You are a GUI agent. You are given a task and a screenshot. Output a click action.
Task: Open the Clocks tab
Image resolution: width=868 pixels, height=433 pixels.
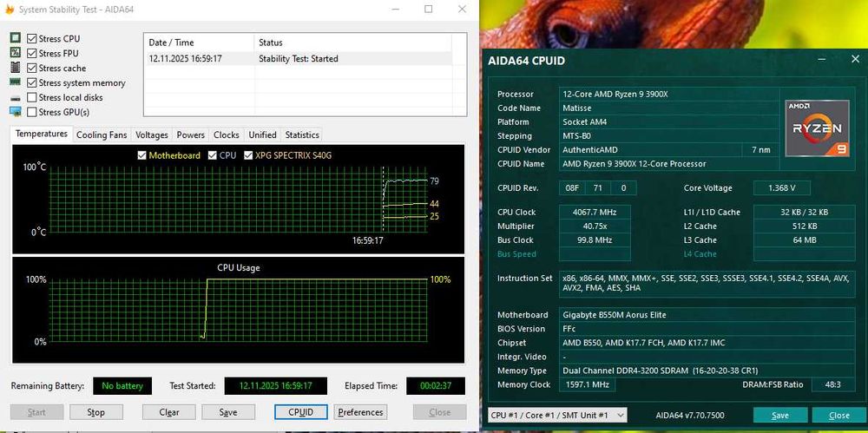click(x=227, y=135)
